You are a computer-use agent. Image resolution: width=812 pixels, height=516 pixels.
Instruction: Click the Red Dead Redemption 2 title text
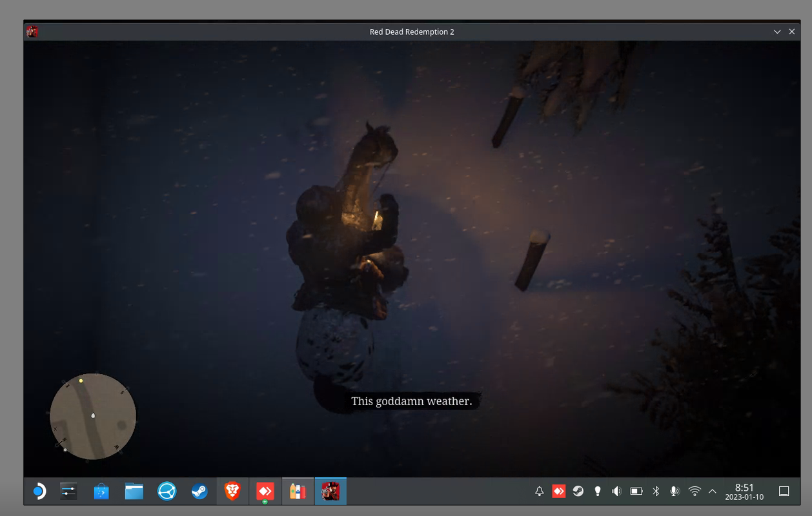(412, 32)
